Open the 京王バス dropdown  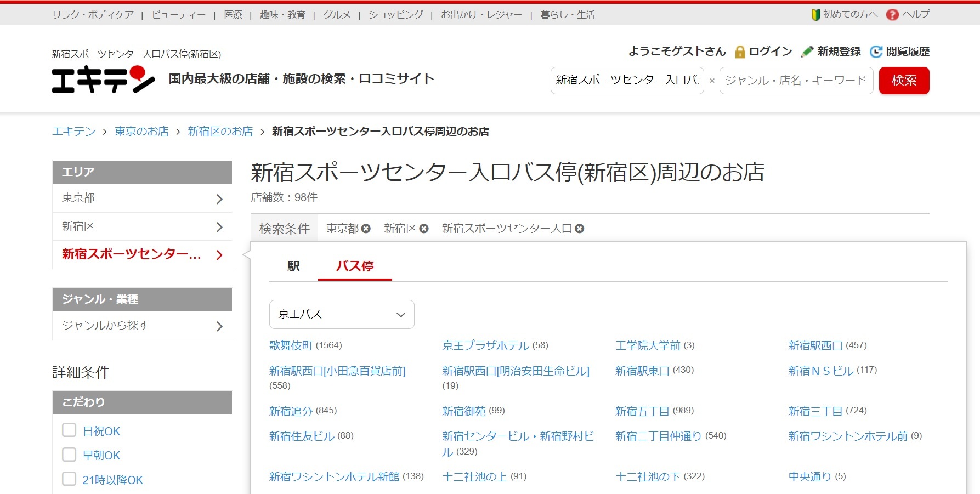342,314
